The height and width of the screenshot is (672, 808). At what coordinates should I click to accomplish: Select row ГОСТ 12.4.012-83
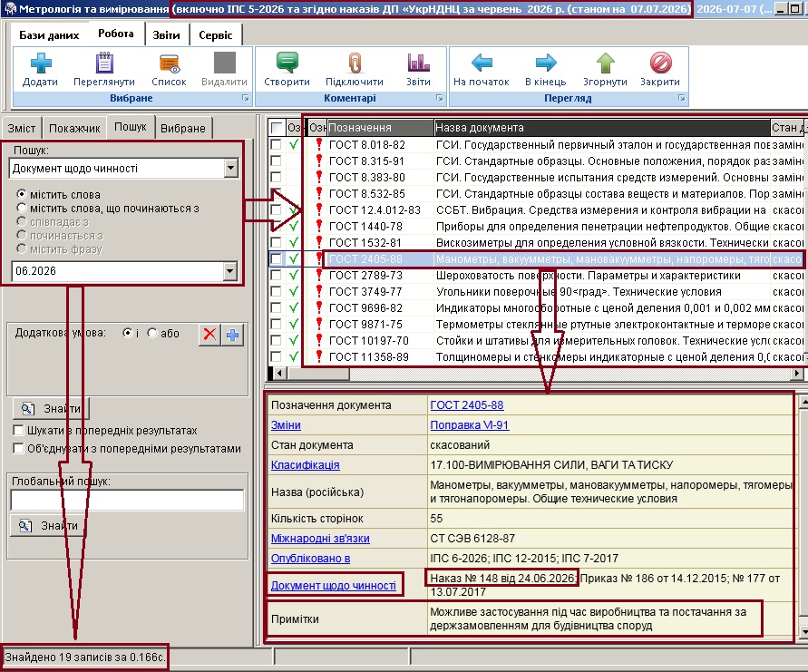tap(536, 209)
